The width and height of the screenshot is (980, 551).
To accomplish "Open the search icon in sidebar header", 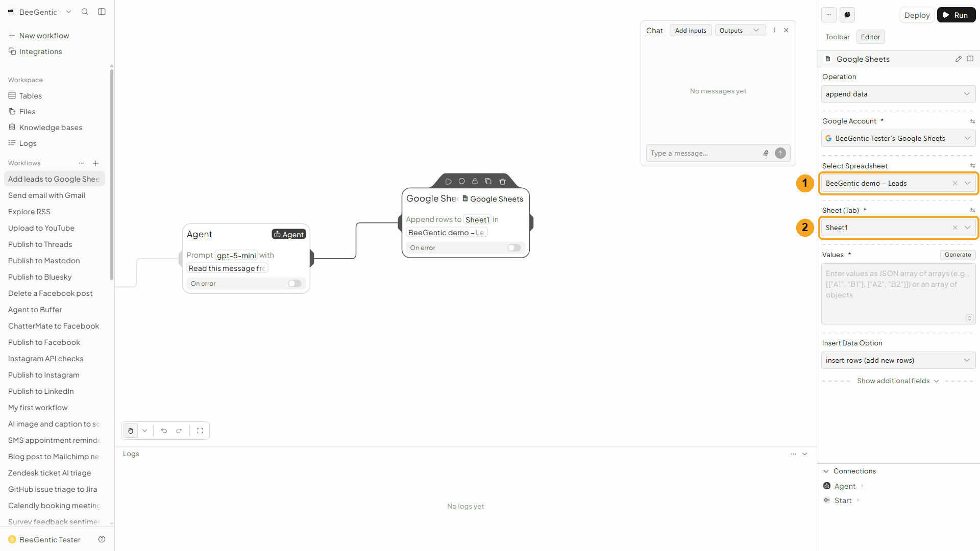I will [85, 12].
